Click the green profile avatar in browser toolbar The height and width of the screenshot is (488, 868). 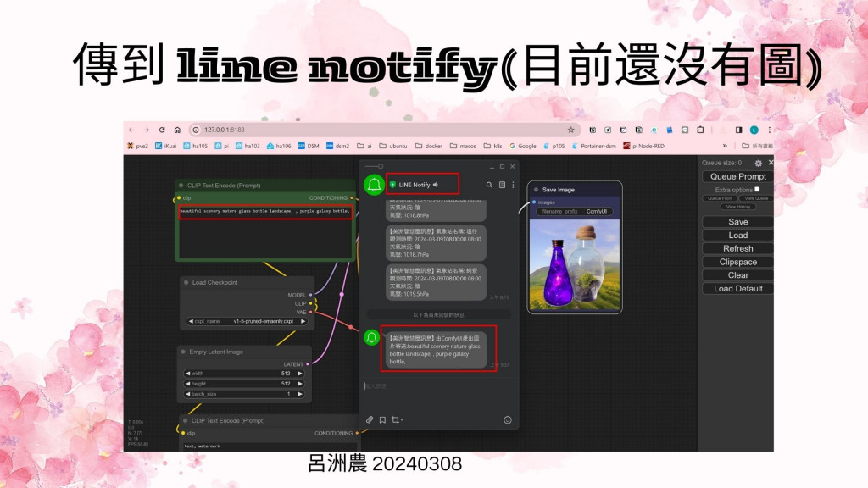click(x=754, y=130)
